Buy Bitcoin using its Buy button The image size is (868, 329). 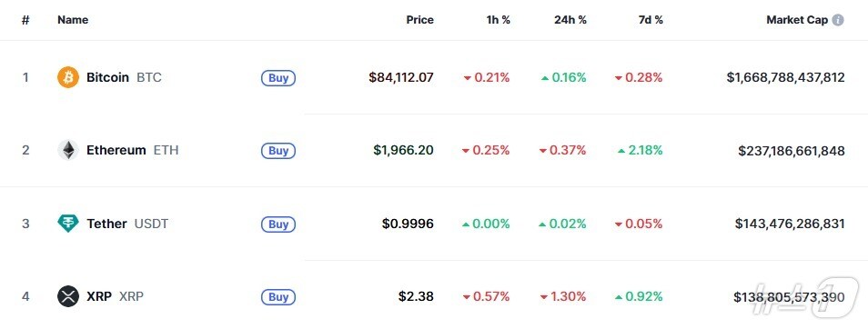click(278, 78)
